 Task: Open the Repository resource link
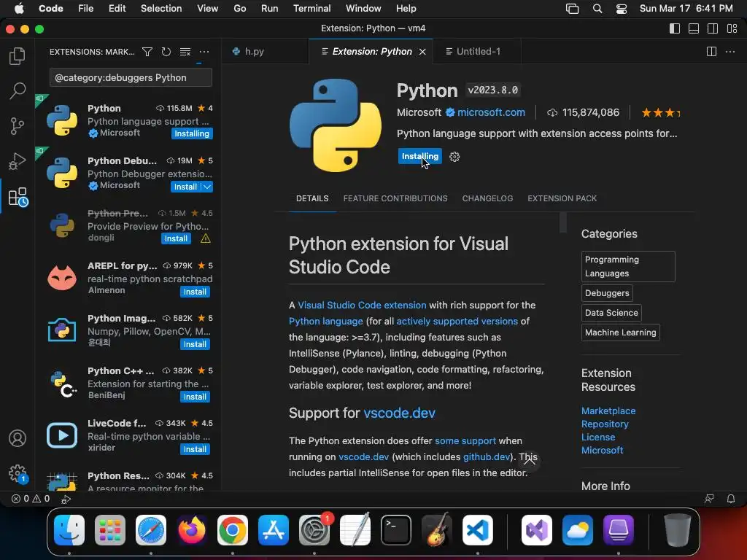[x=605, y=424]
